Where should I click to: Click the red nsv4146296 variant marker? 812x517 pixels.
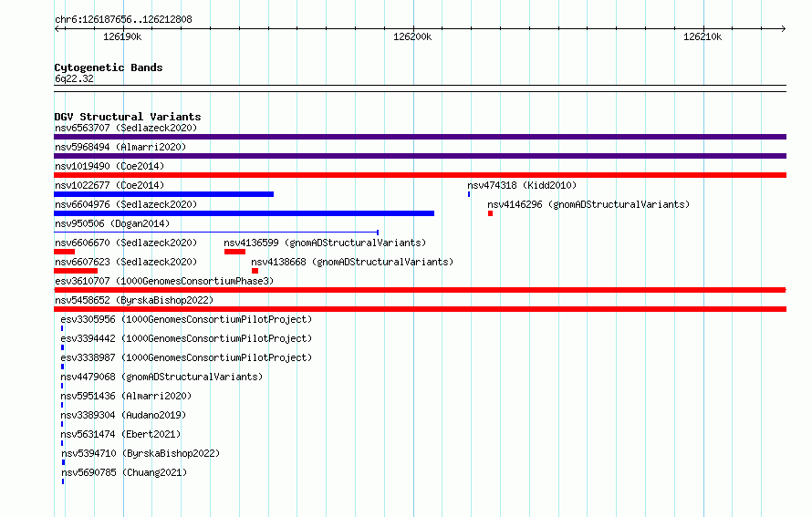(491, 213)
